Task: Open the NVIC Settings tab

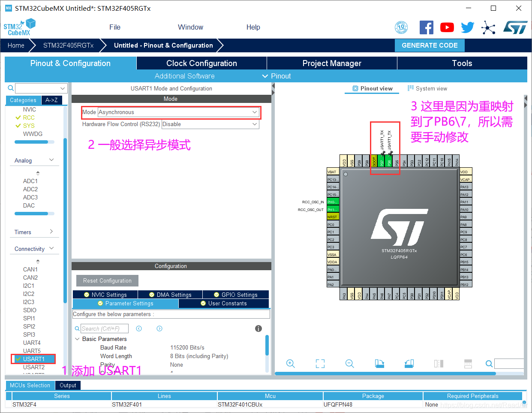Action: click(105, 295)
